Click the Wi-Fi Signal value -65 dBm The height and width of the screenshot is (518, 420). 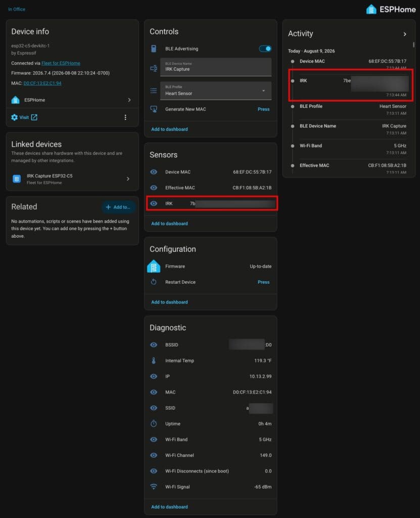pyautogui.click(x=263, y=487)
